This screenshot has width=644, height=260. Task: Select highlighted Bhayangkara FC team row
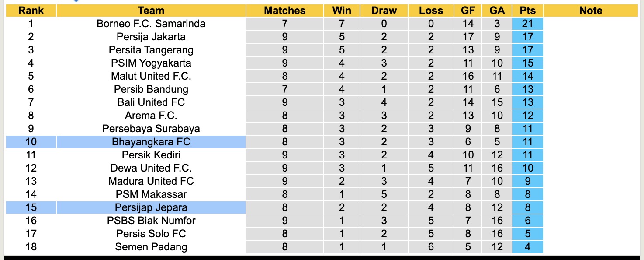coord(151,142)
